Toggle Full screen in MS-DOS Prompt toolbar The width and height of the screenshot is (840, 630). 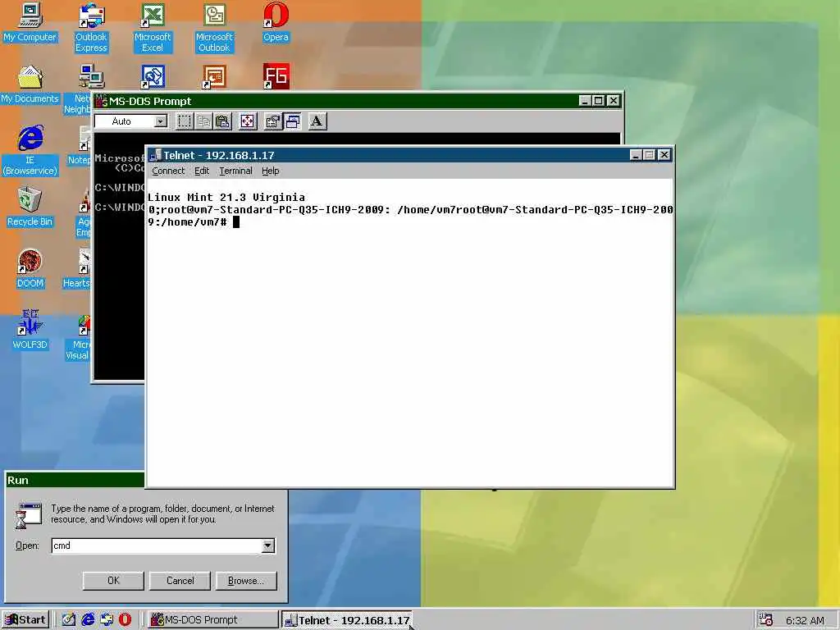(248, 121)
